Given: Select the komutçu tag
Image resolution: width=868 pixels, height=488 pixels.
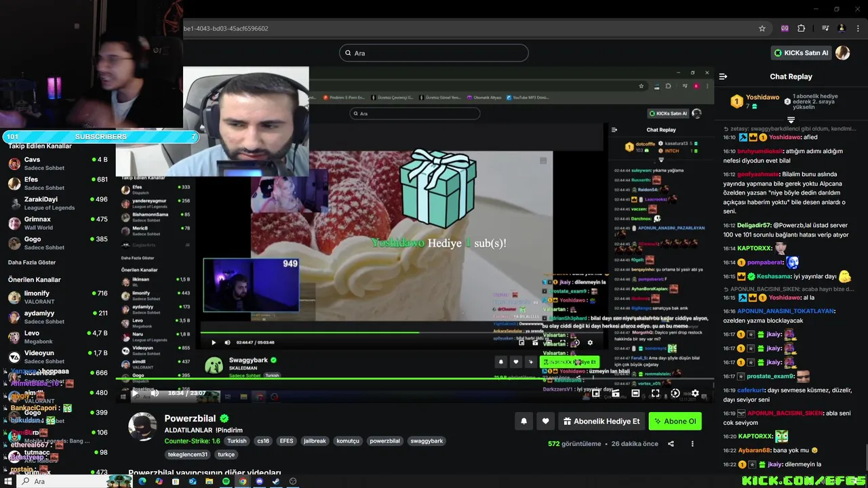Looking at the screenshot, I should point(348,441).
